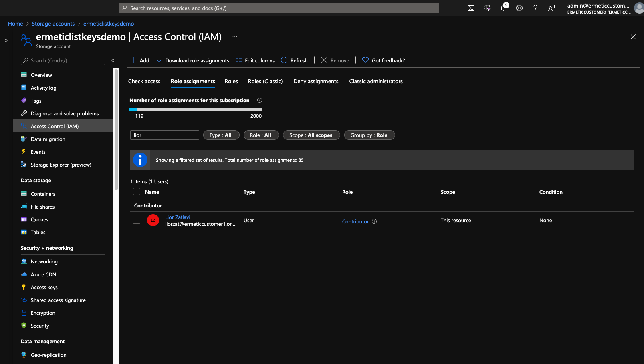Select the Role assignments tab
644x364 pixels.
pyautogui.click(x=193, y=81)
